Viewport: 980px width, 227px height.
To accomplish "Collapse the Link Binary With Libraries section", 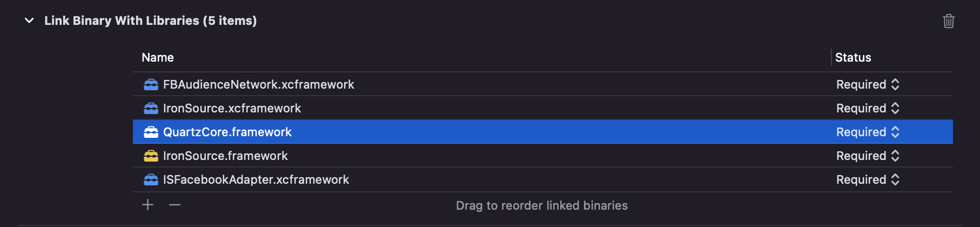I will [29, 21].
